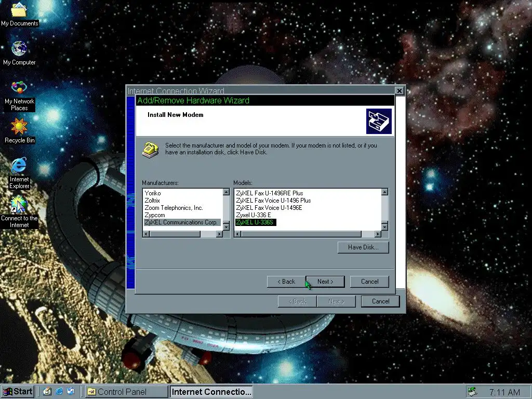
Task: Click Manufacturers list scroll left arrow
Action: point(146,234)
